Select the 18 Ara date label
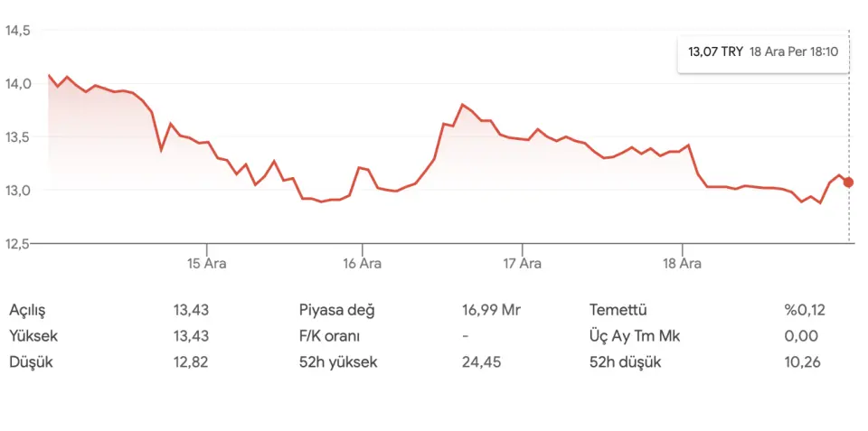Viewport: 868px width, 431px height. [x=682, y=264]
